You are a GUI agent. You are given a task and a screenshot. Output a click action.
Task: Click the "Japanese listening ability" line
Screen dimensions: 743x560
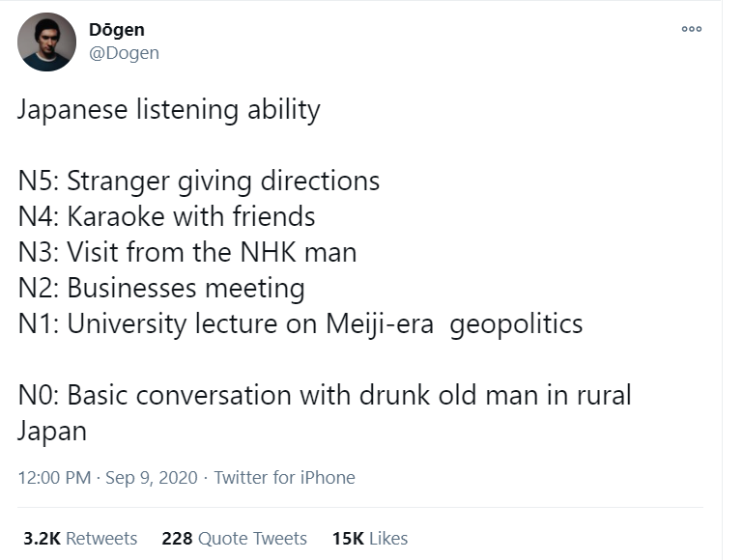tap(168, 110)
